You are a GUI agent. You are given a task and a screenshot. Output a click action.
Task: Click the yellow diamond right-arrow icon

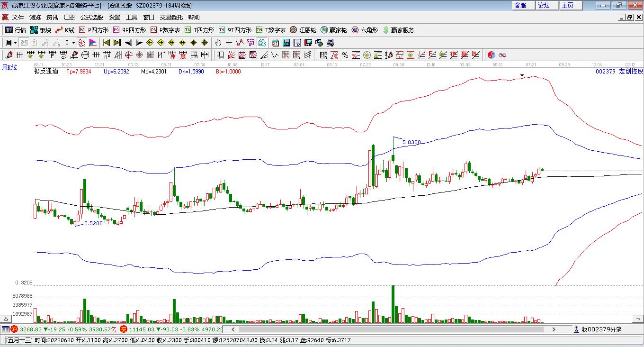(161, 43)
